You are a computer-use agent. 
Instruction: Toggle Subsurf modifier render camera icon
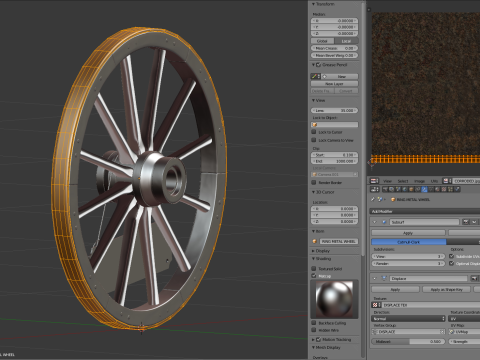pos(466,222)
